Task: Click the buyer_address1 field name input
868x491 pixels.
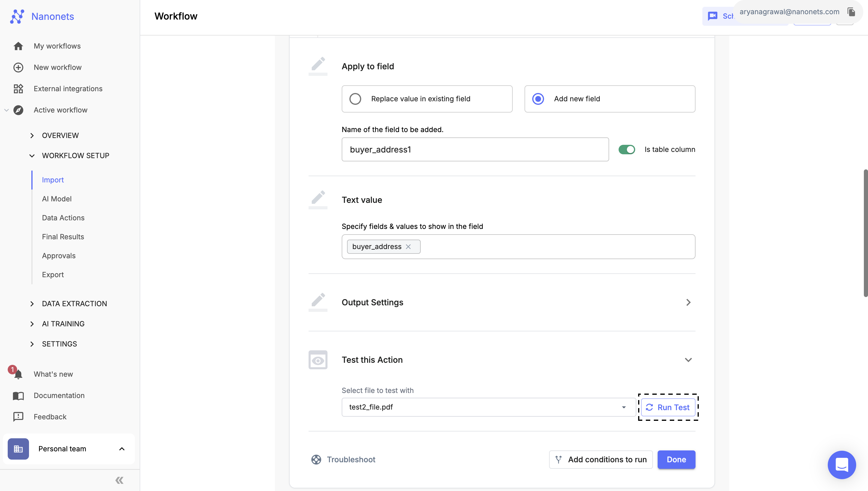Action: tap(475, 149)
